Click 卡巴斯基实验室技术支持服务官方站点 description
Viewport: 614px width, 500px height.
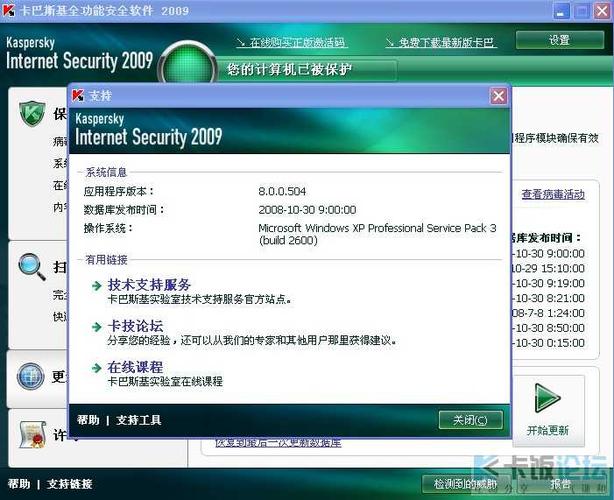199,300
